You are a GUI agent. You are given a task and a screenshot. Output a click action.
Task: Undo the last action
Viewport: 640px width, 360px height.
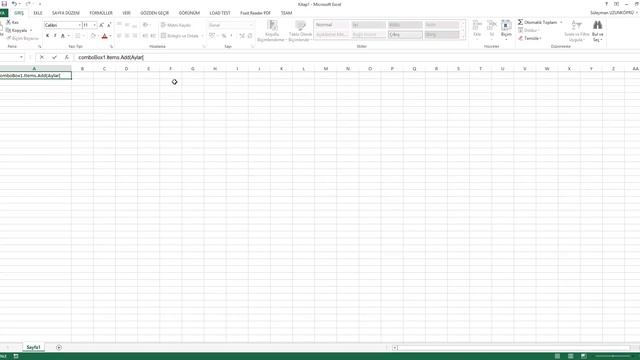click(14, 4)
